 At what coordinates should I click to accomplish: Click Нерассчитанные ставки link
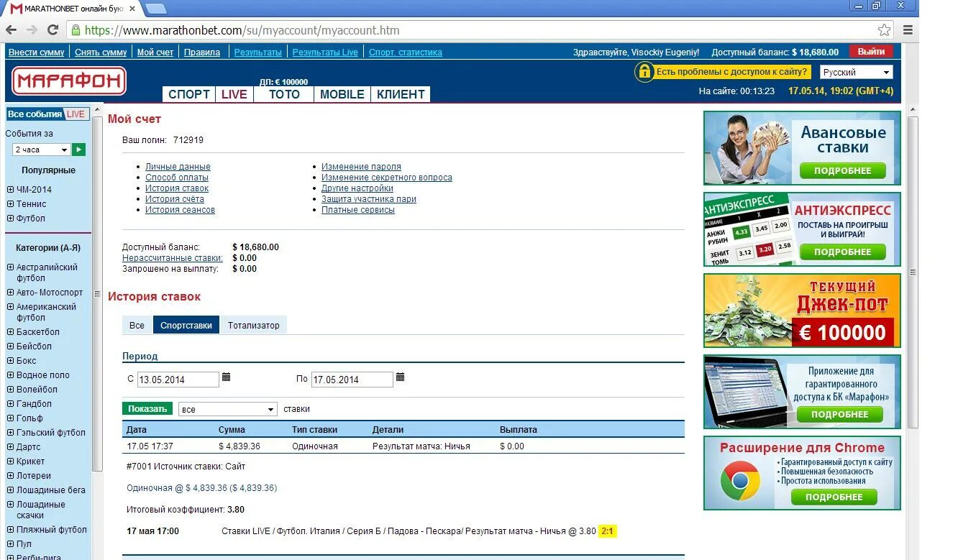point(173,258)
